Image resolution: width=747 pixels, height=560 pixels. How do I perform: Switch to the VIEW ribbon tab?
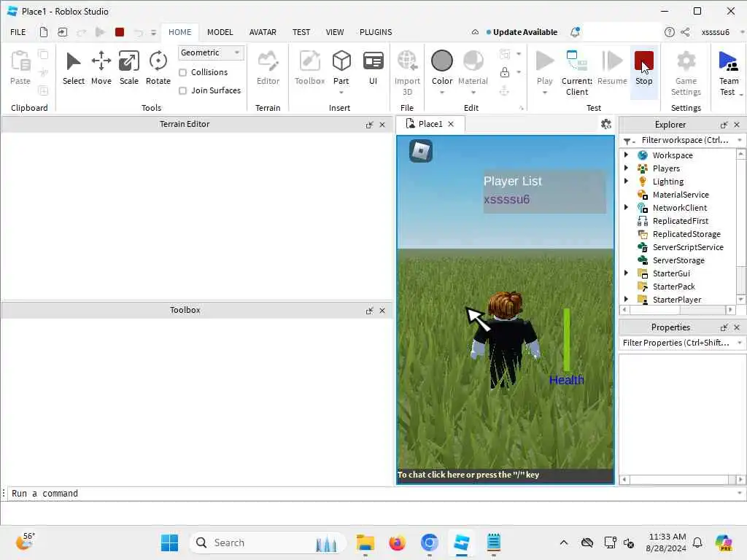pyautogui.click(x=334, y=32)
